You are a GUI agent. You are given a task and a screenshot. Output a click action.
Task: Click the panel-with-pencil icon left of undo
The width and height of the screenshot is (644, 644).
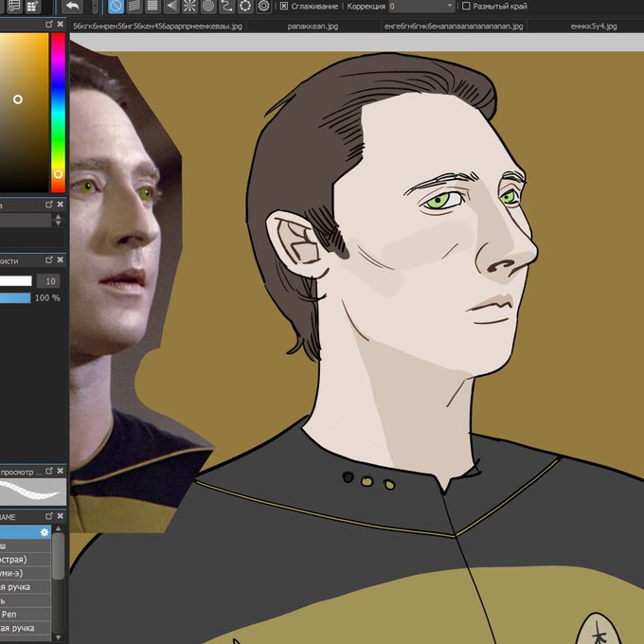pos(32,7)
